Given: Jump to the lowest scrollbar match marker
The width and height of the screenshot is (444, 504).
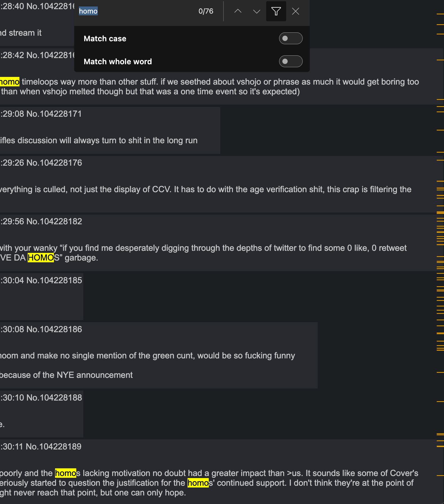Looking at the screenshot, I should pyautogui.click(x=440, y=475).
